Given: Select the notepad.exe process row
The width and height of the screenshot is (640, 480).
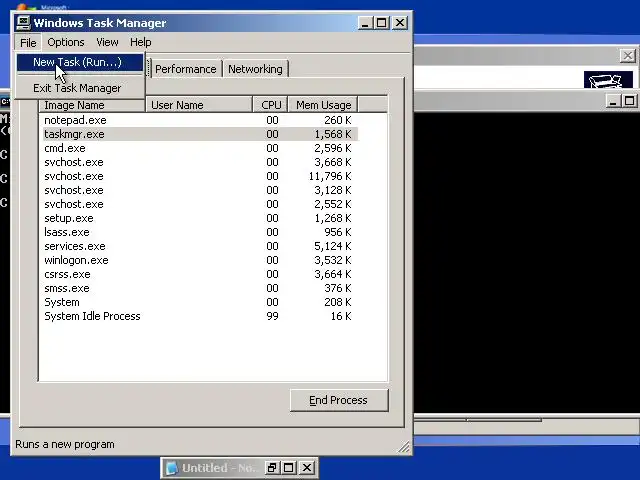Looking at the screenshot, I should 200,120.
